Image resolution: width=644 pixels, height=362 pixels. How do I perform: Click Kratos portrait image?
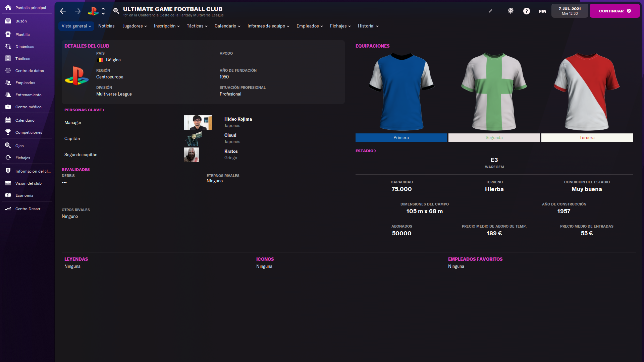[191, 155]
